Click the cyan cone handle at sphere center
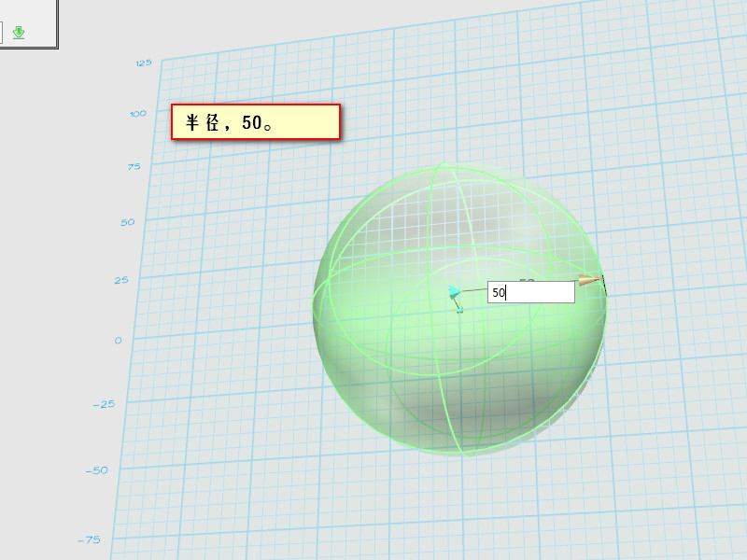Viewport: 747px width, 560px height. tap(454, 292)
